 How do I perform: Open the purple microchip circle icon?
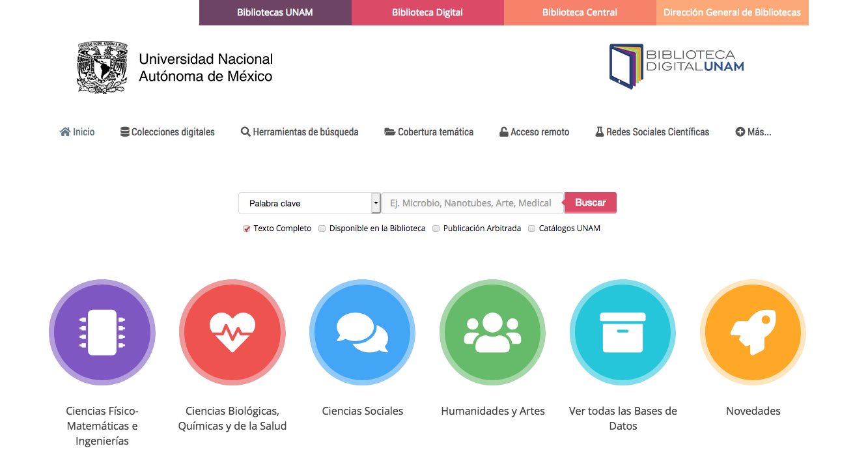tap(102, 333)
